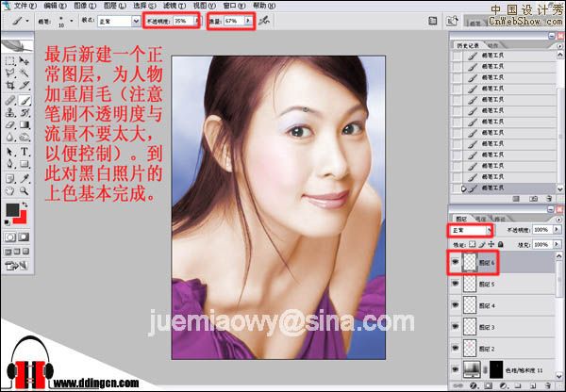
Task: Open the 文件 (File) menu
Action: 25,6
